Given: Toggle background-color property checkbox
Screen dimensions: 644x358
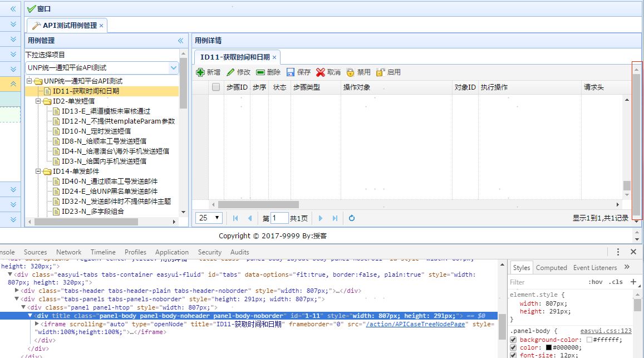Looking at the screenshot, I should [513, 340].
